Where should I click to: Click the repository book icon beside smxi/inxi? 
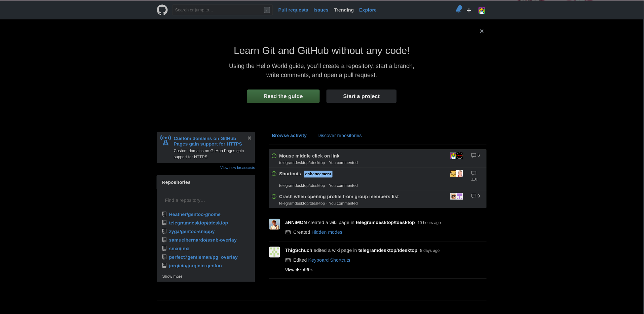click(x=164, y=248)
